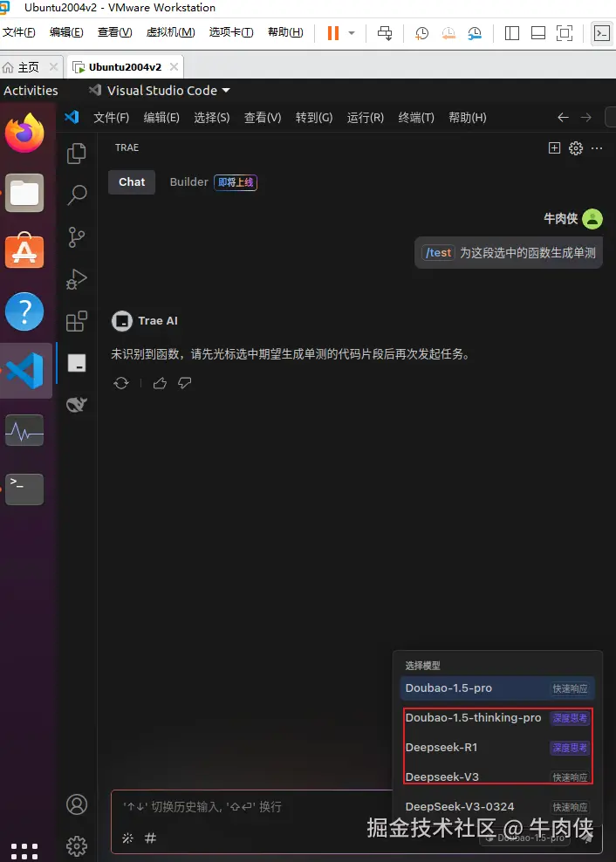Close the Ubuntu2004v2 VMware tab

click(174, 67)
